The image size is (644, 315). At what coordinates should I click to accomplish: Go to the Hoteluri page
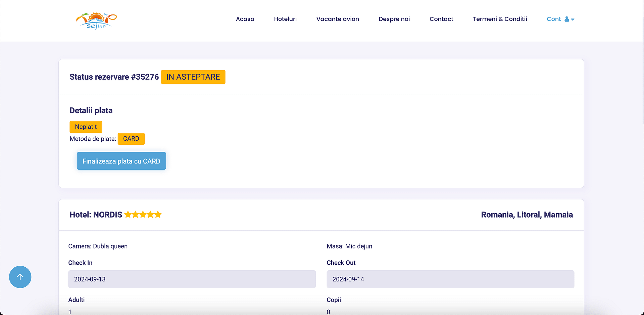[285, 19]
